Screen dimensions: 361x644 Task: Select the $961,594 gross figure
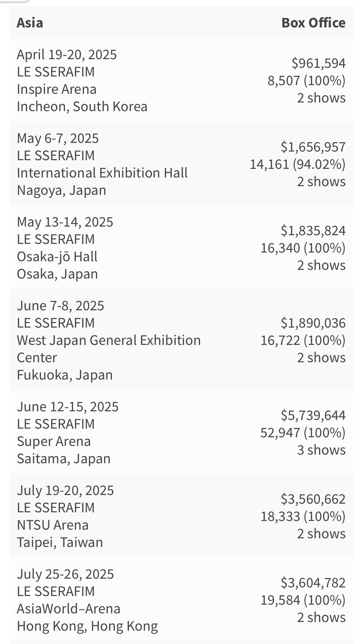click(319, 63)
